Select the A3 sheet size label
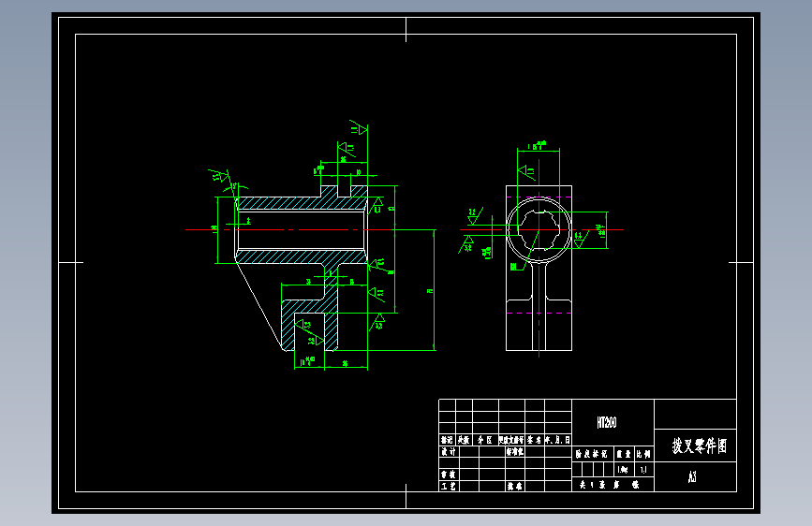812x526 pixels. [692, 476]
